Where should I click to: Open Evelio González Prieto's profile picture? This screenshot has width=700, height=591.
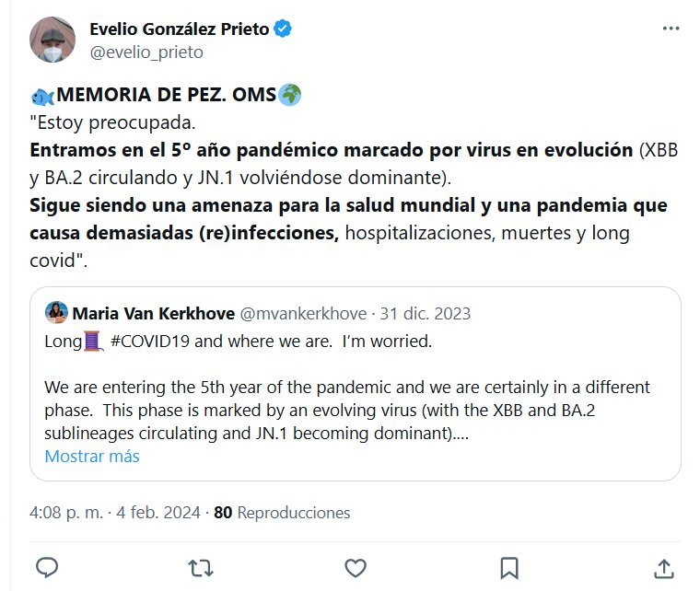(x=52, y=41)
